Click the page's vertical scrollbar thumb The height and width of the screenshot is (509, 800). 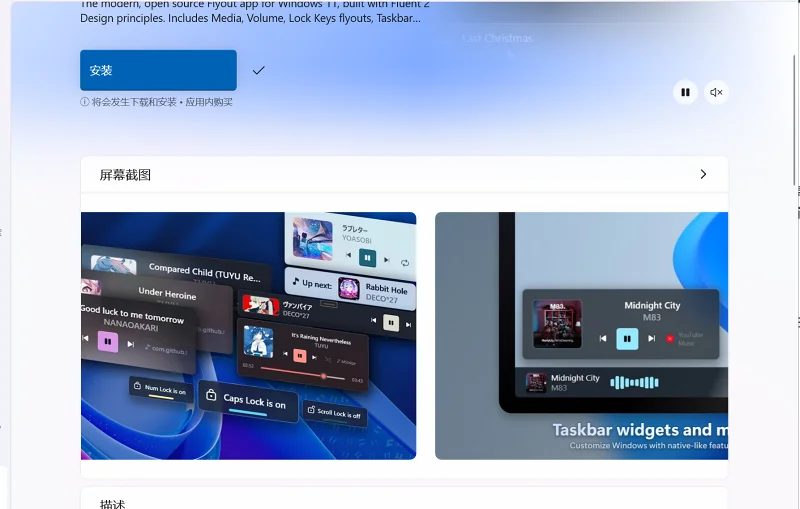pyautogui.click(x=794, y=120)
